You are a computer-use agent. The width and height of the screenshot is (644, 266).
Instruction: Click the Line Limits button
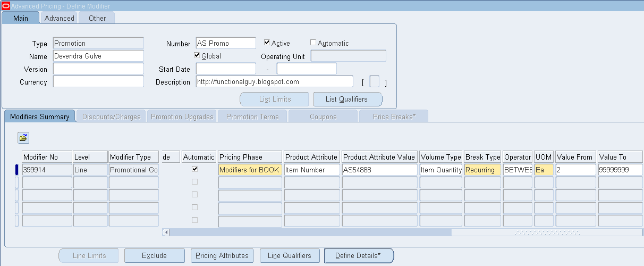point(89,256)
